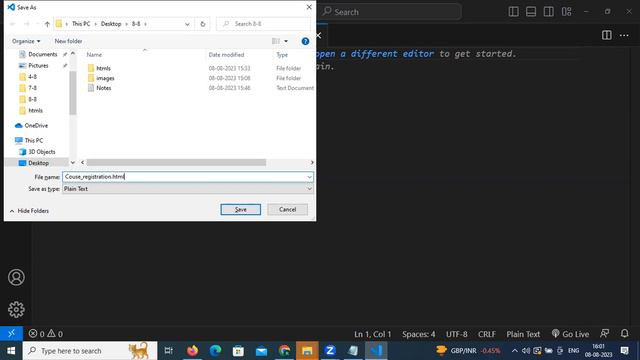Toggle VS Code bottom panel layout icon
Image resolution: width=640 pixels, height=360 pixels.
(x=531, y=11)
